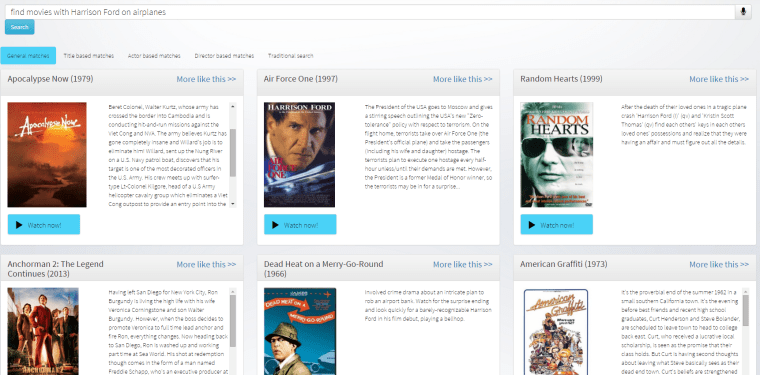Viewport: 760px width, 375px height.
Task: Switch to Traditional search tab
Action: tap(290, 56)
